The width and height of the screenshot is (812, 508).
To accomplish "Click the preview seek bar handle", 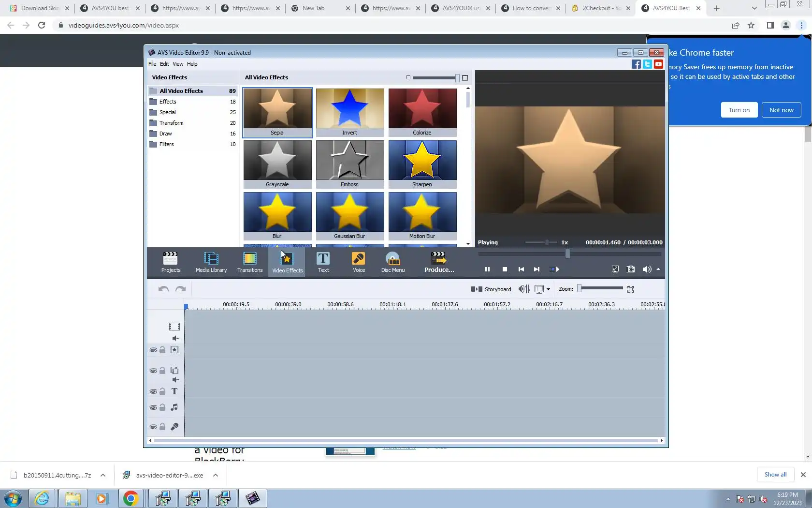I will click(x=568, y=254).
